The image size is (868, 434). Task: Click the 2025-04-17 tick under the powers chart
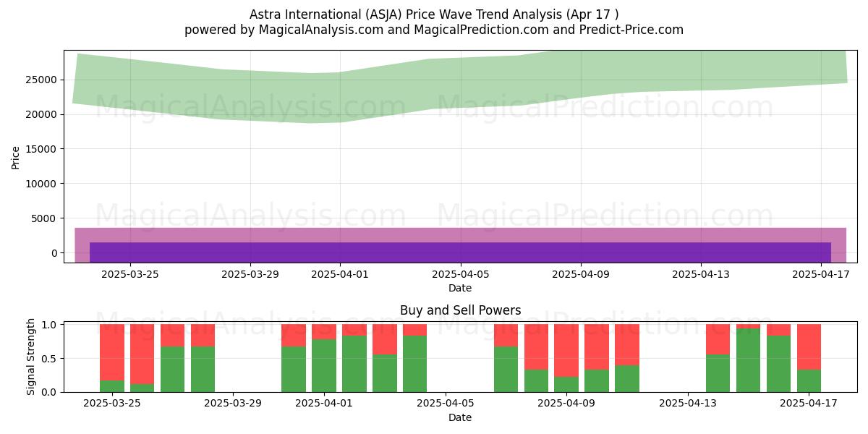809,404
